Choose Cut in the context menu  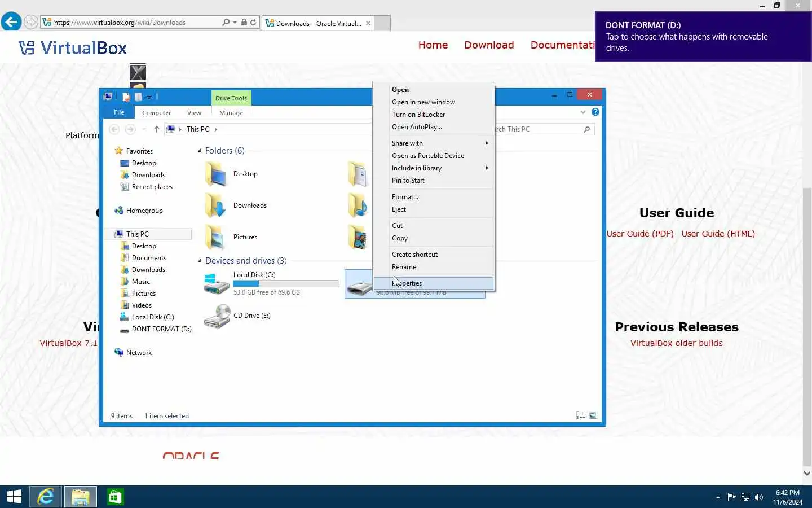point(434,226)
